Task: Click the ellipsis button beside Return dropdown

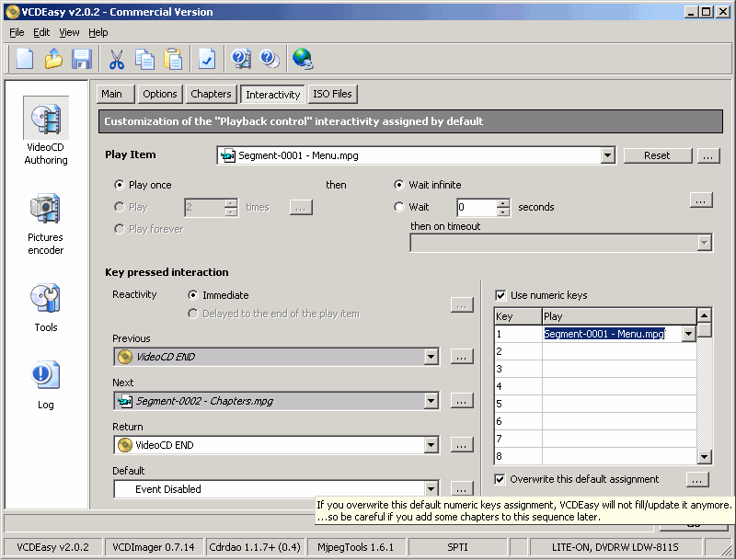Action: [462, 445]
